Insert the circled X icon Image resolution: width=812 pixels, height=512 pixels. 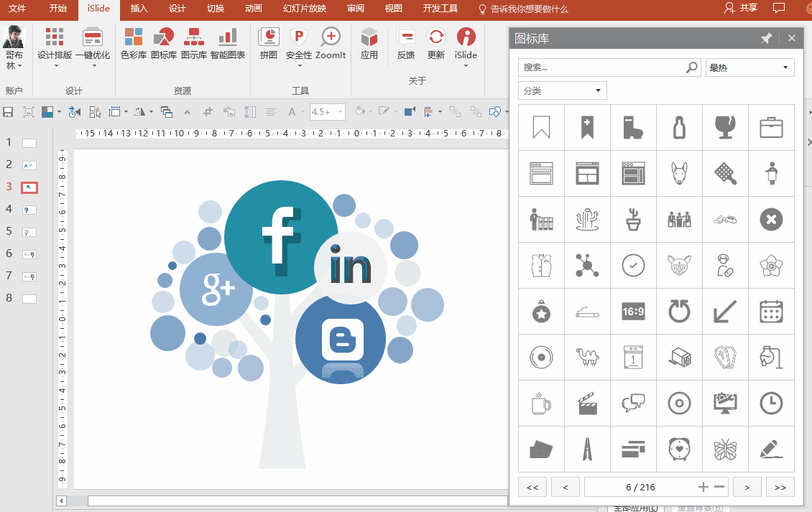click(771, 220)
